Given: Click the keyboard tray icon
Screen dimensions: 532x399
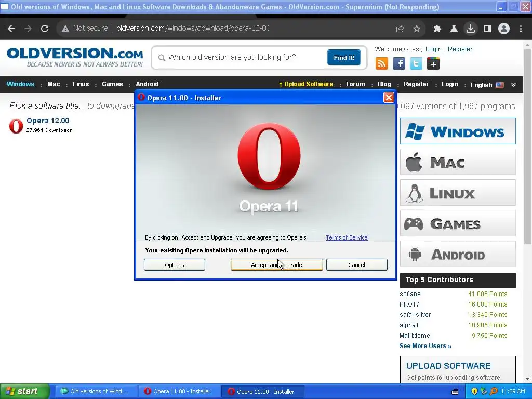Looking at the screenshot, I should click(455, 392).
